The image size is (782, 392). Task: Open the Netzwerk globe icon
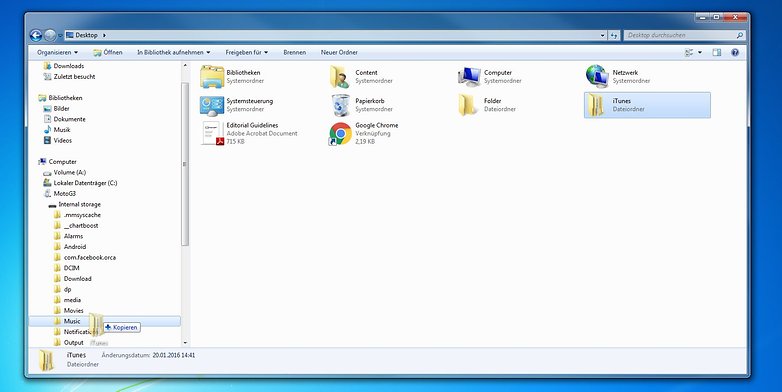coord(597,76)
